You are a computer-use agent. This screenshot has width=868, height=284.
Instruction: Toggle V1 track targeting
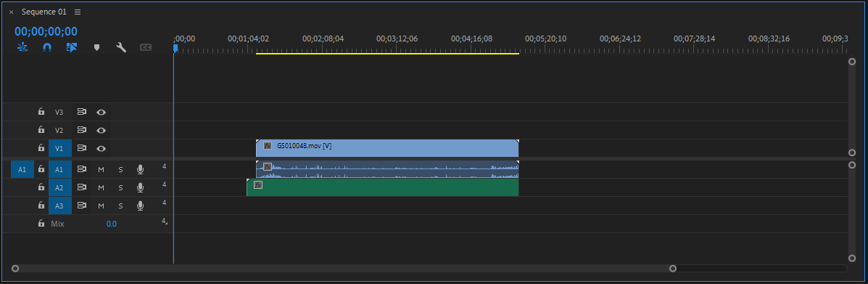pyautogui.click(x=59, y=149)
